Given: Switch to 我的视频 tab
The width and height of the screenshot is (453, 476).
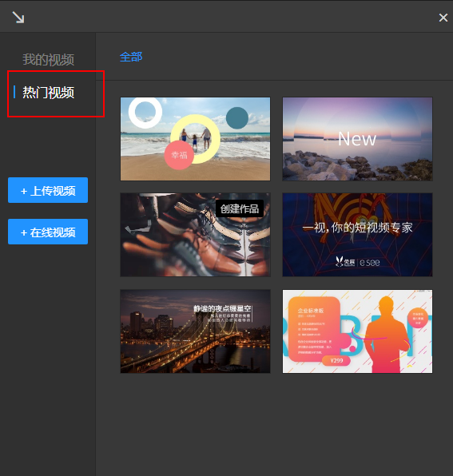Looking at the screenshot, I should (x=48, y=59).
